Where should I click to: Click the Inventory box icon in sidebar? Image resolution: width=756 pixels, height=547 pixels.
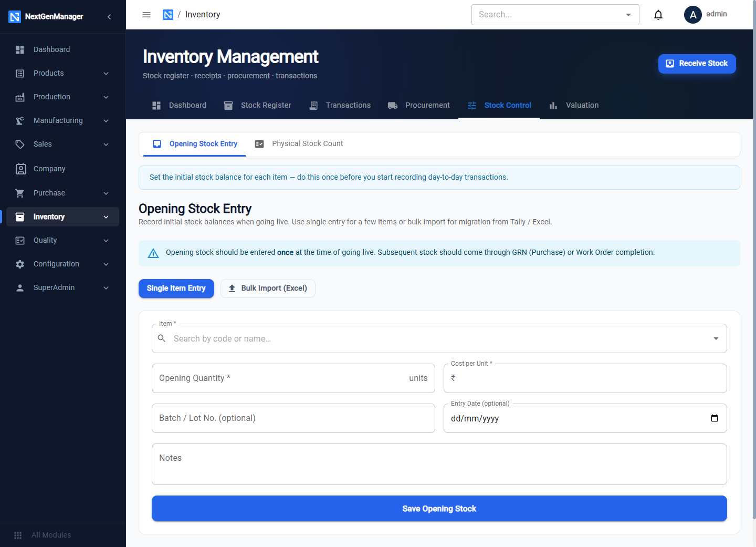[x=20, y=216]
